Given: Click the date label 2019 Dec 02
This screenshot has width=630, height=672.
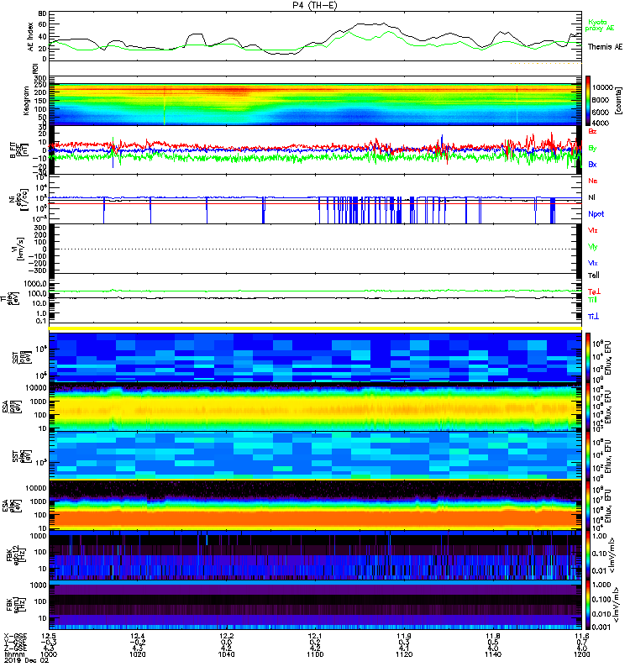Looking at the screenshot, I should click(27, 660).
